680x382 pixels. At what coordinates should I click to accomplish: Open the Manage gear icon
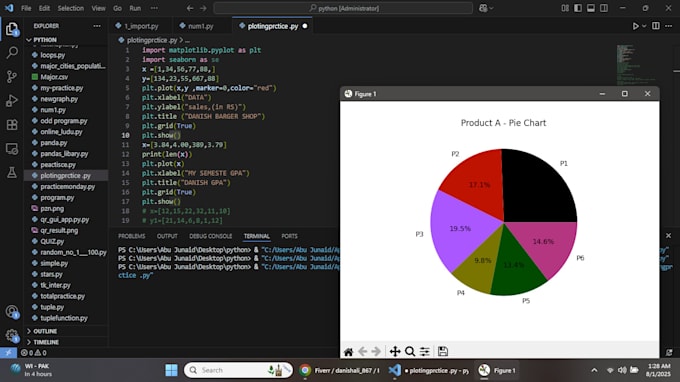(x=12, y=335)
